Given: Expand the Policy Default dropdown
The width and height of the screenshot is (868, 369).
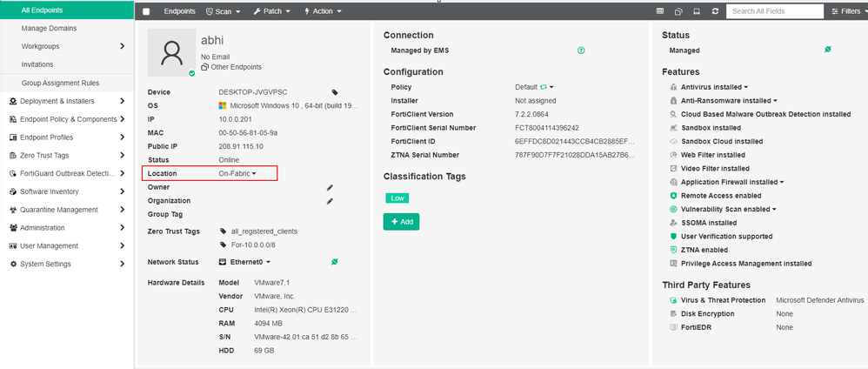Looking at the screenshot, I should pos(547,87).
